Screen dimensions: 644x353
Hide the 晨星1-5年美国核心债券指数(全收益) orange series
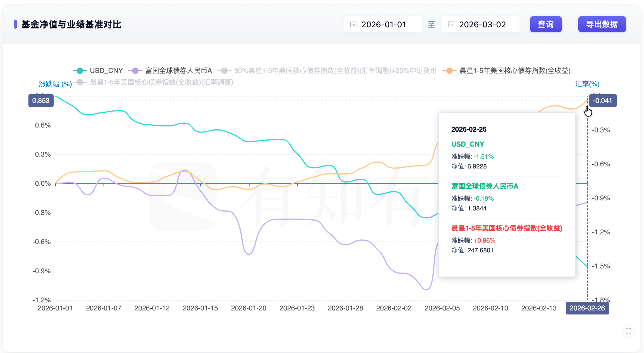coord(515,71)
